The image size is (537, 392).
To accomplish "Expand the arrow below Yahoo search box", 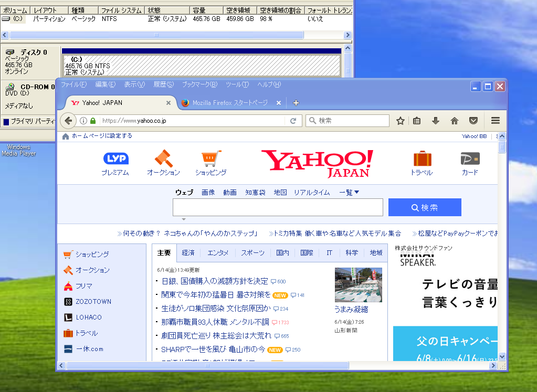I will pos(184,219).
